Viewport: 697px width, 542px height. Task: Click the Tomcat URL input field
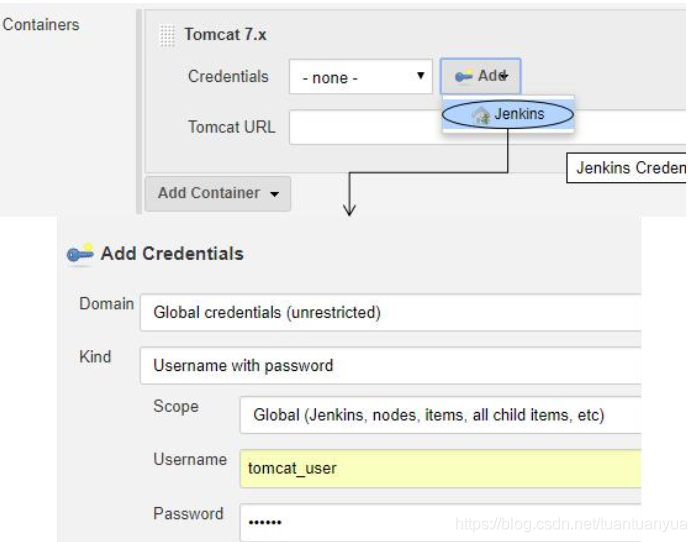pyautogui.click(x=487, y=127)
